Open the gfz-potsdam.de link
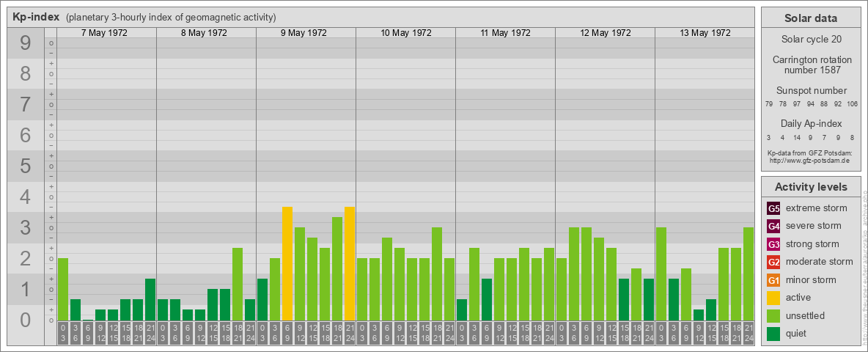Screen dimensions: 868x352 click(809, 161)
